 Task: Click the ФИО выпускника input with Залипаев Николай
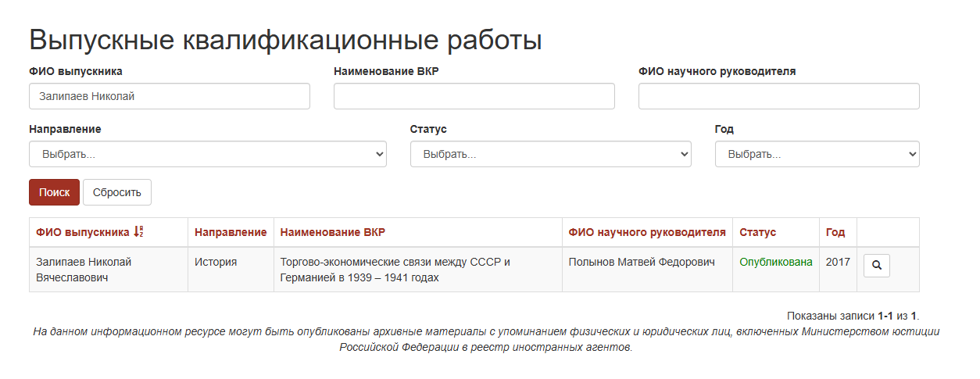tap(170, 96)
